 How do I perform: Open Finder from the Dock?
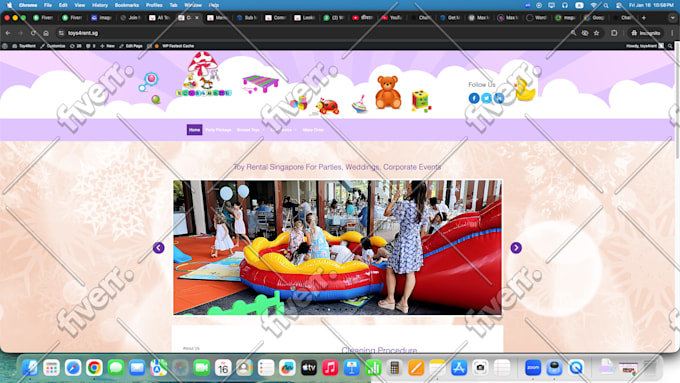pos(30,368)
